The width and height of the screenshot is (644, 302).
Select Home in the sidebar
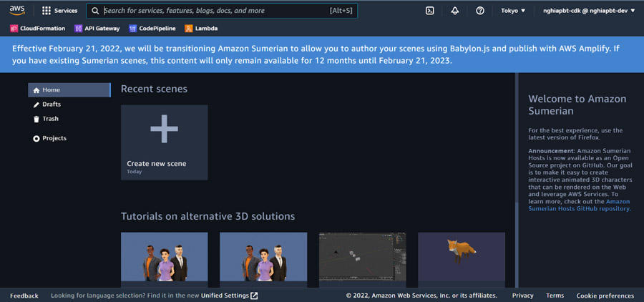(x=51, y=90)
